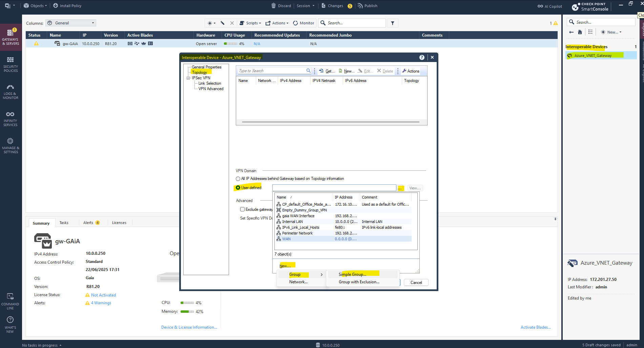Expand tasks in progress arrow
The height and width of the screenshot is (348, 644).
coord(60,345)
